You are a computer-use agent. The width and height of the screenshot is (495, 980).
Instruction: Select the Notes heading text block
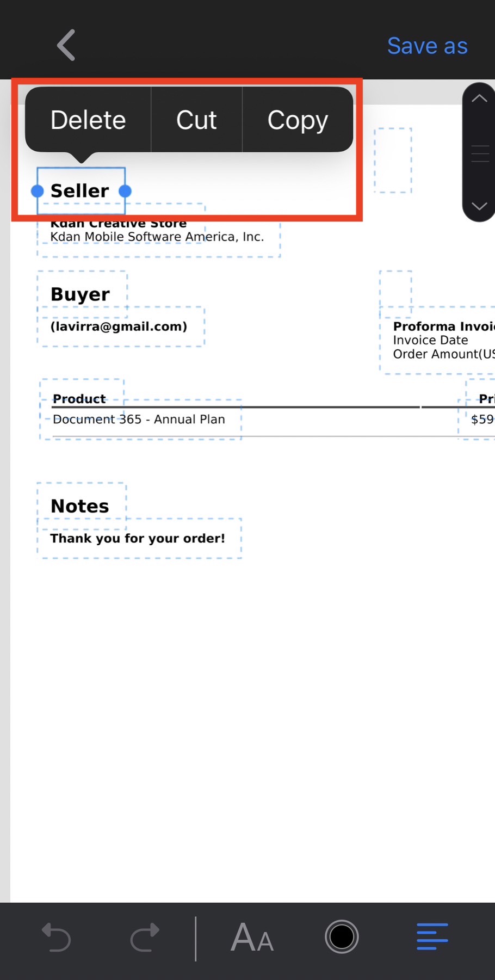(x=81, y=506)
